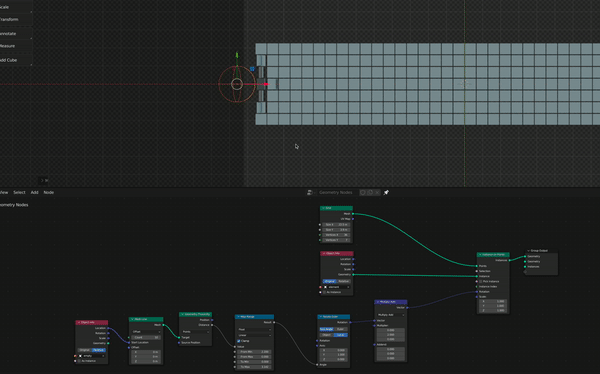Open the Add menu in node editor
Image resolution: width=600 pixels, height=374 pixels.
(x=34, y=193)
